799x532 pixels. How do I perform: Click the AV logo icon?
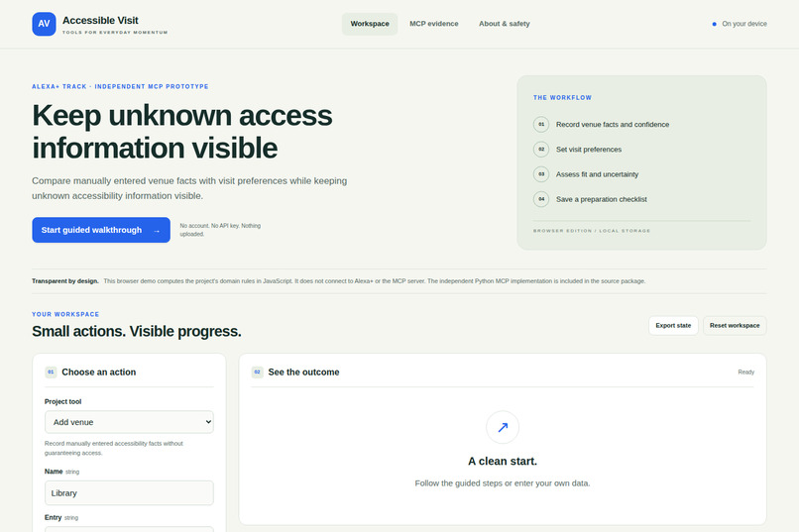tap(44, 24)
